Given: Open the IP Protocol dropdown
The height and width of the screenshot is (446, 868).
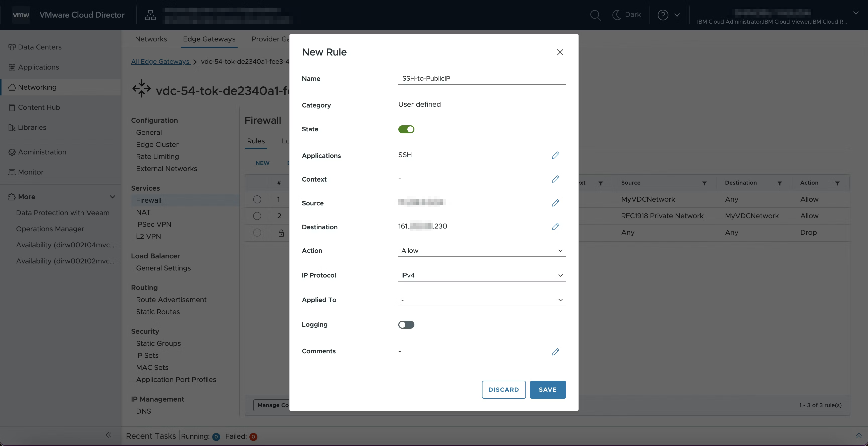Looking at the screenshot, I should 481,275.
